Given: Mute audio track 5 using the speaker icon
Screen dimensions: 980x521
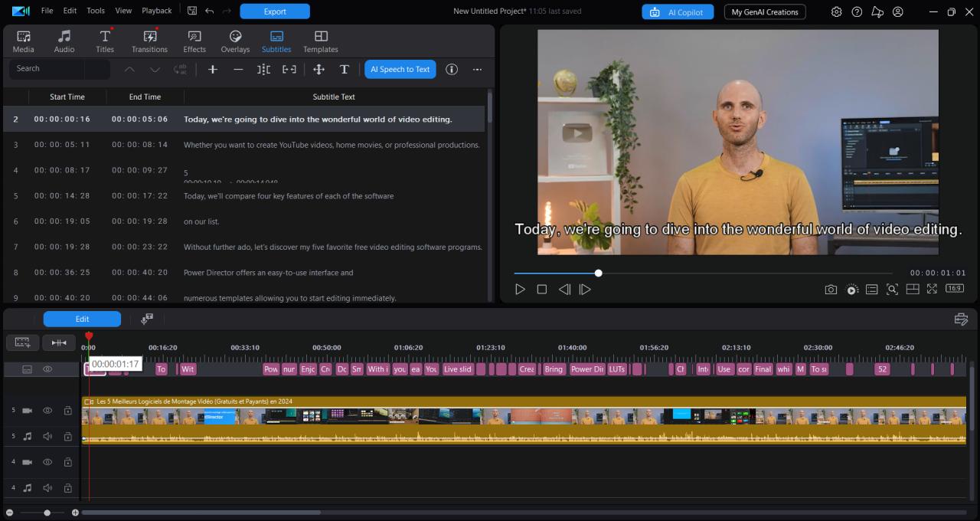Looking at the screenshot, I should (47, 436).
